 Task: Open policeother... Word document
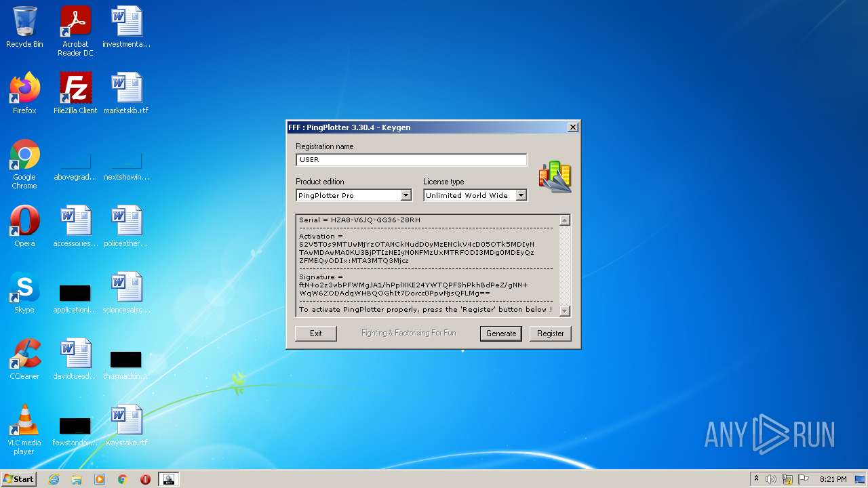126,226
